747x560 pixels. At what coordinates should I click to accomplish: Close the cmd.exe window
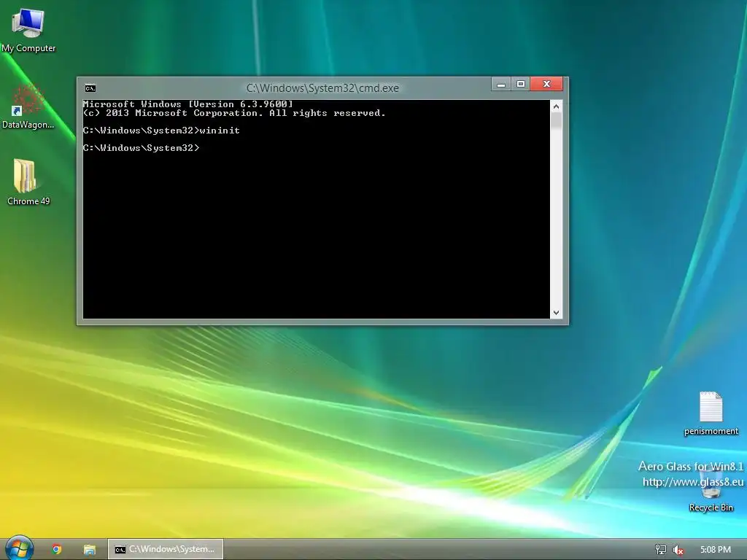546,85
